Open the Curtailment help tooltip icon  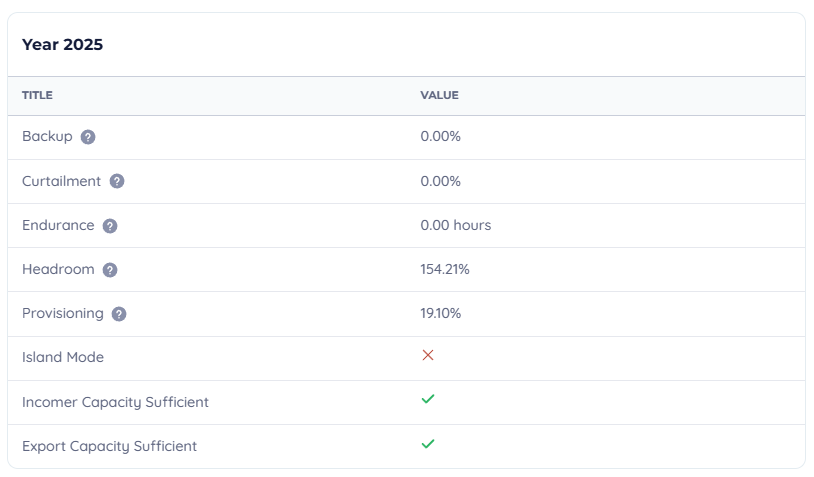[117, 181]
